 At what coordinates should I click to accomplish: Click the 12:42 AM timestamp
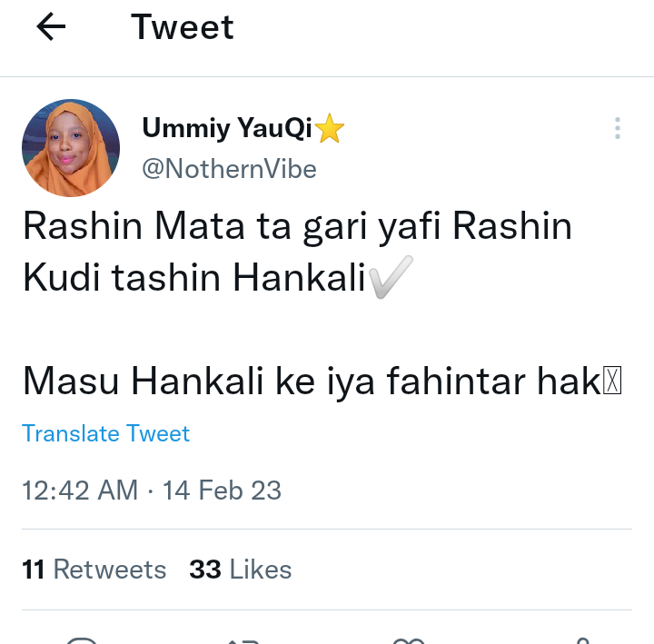tap(80, 490)
